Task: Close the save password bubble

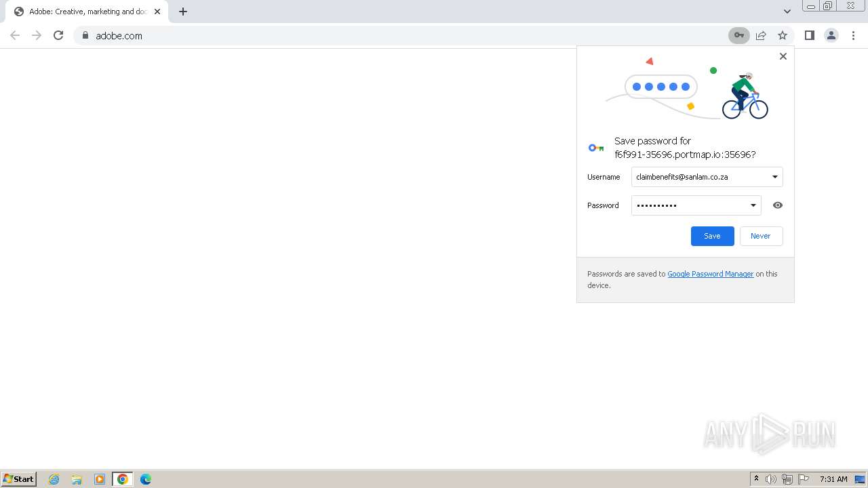Action: click(783, 56)
